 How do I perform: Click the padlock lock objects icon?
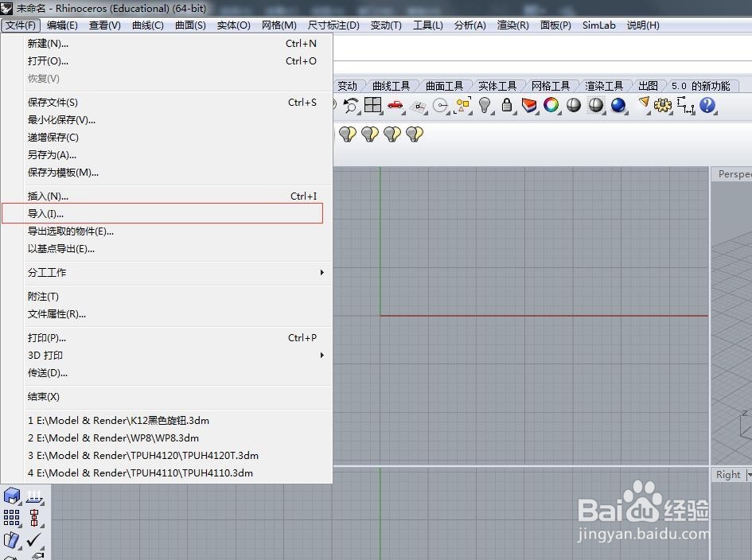point(506,105)
